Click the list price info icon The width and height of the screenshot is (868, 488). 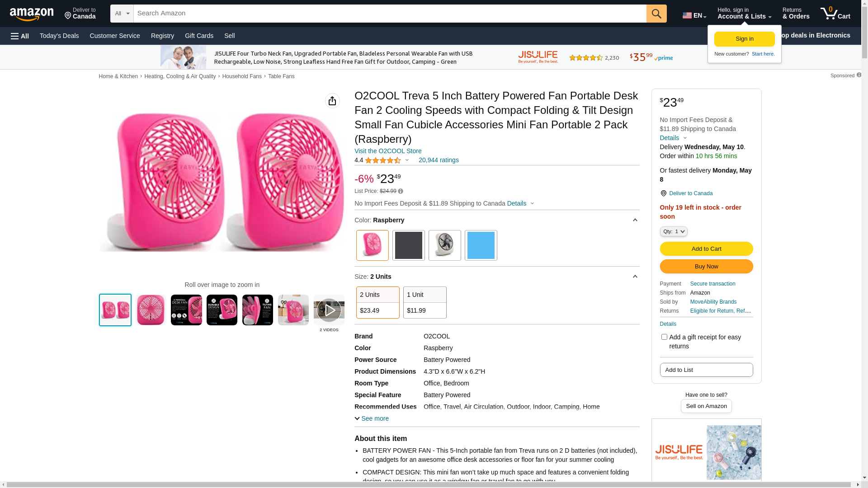tap(401, 191)
